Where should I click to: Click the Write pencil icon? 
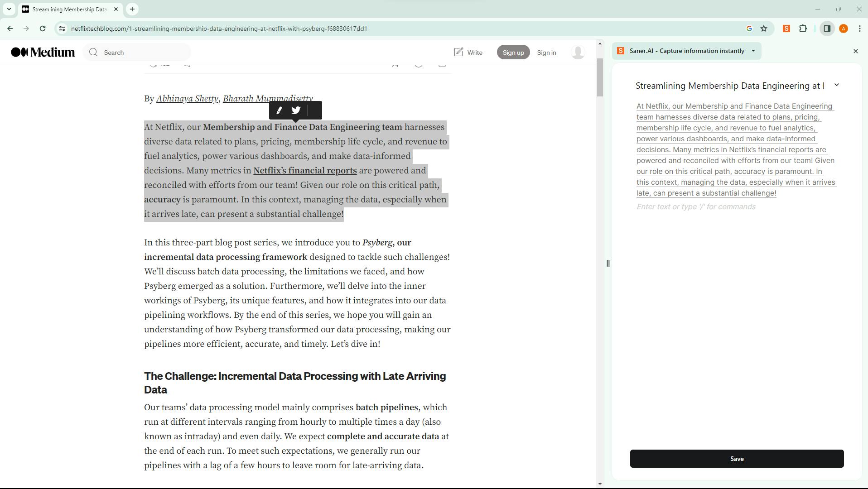(x=458, y=52)
